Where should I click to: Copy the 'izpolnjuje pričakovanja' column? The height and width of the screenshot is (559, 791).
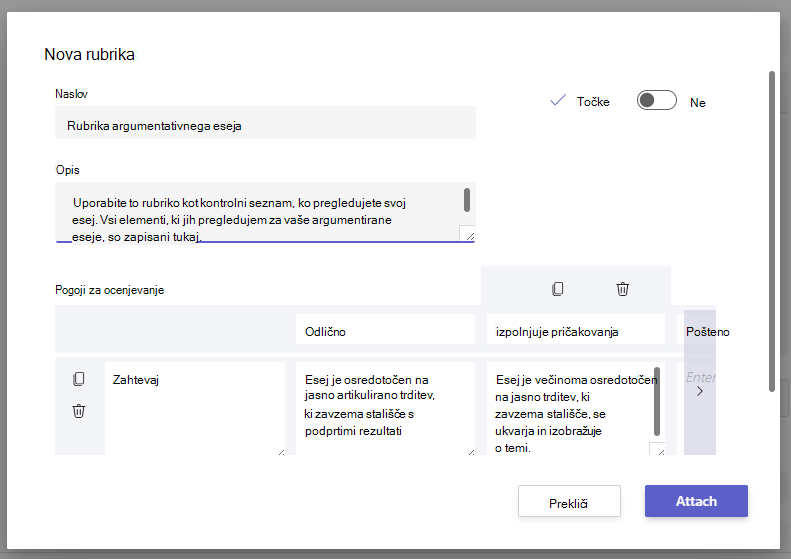(x=557, y=289)
